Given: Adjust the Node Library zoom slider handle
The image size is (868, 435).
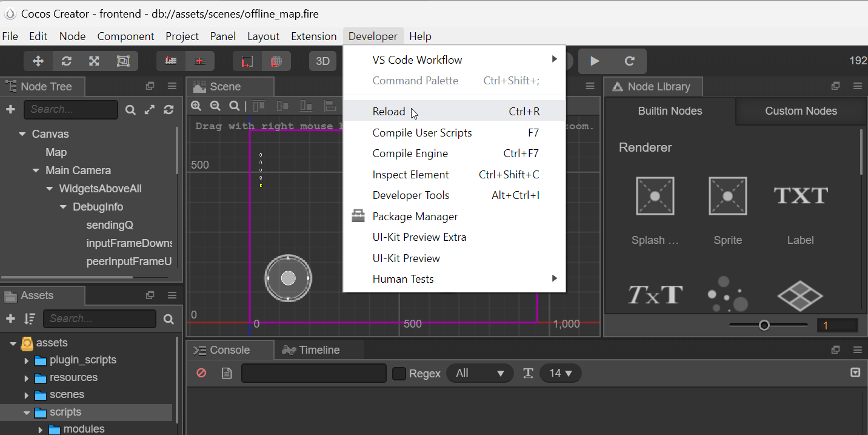Looking at the screenshot, I should click(764, 325).
